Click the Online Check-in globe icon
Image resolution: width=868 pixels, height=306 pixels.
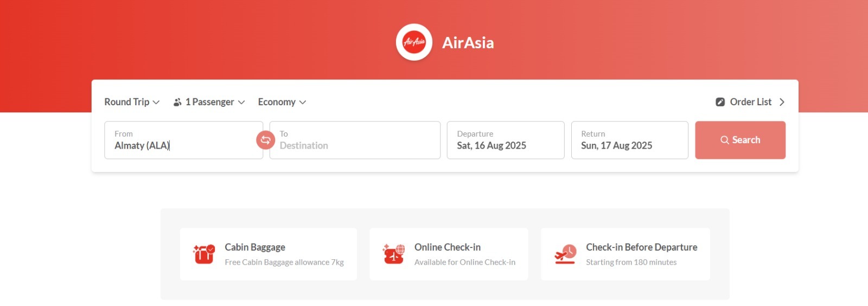tap(394, 254)
